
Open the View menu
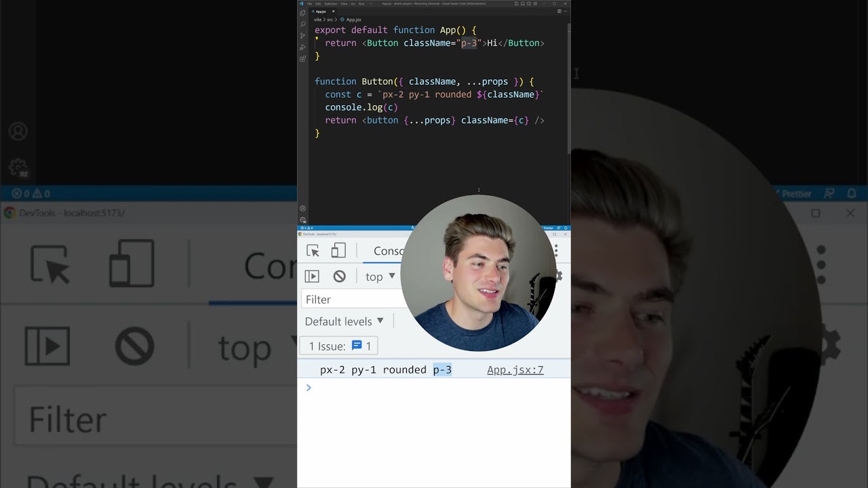click(x=344, y=3)
